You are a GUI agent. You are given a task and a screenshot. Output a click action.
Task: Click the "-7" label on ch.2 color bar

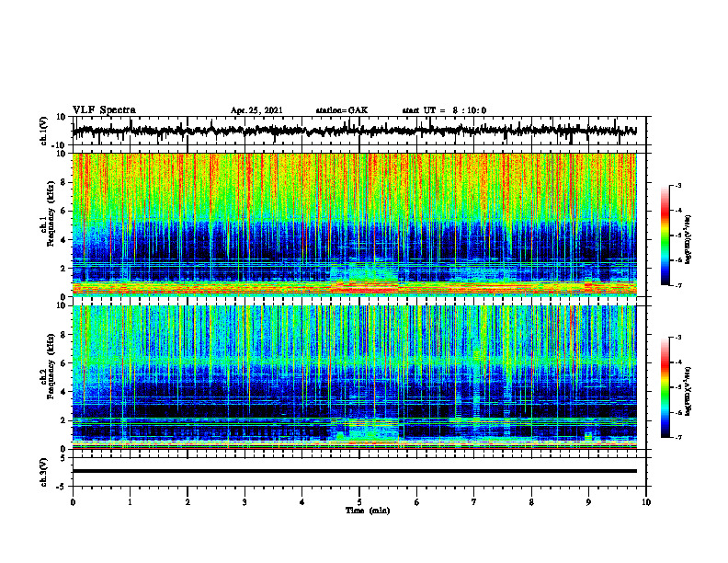click(677, 437)
